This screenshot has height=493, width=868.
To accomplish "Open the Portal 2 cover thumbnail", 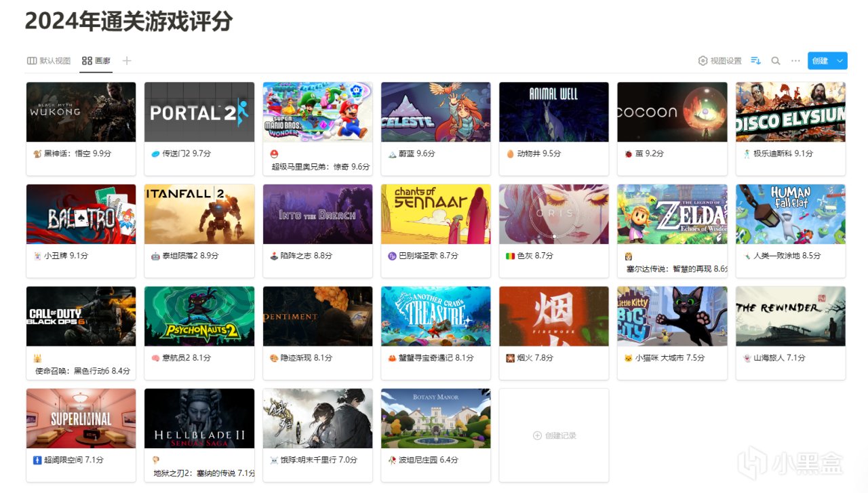I will point(199,112).
